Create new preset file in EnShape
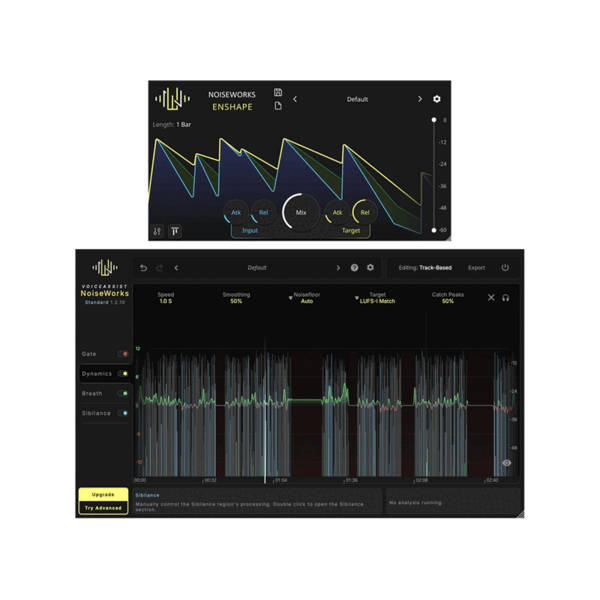This screenshot has height=600, width=600. pos(278,106)
